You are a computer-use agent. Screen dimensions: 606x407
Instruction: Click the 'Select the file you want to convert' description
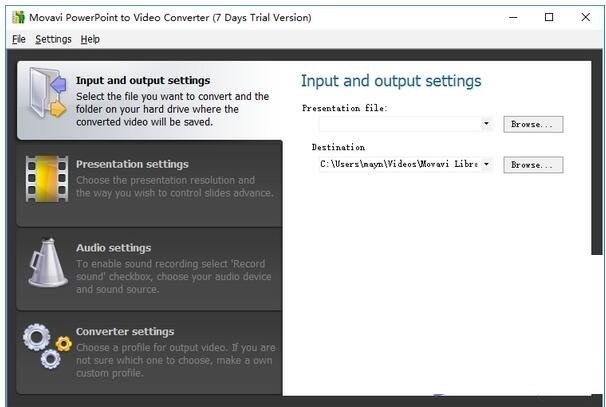click(x=172, y=109)
